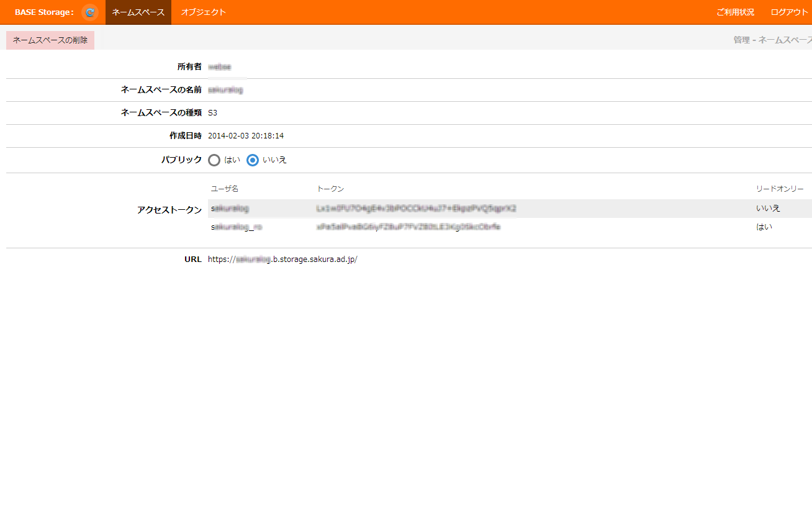Click the ネームスペースの名前 label
Image resolution: width=812 pixels, height=519 pixels.
tap(161, 90)
